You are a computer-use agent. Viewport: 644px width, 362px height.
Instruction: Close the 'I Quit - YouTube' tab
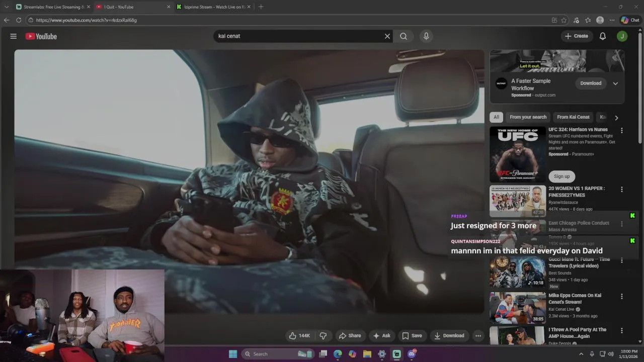169,7
